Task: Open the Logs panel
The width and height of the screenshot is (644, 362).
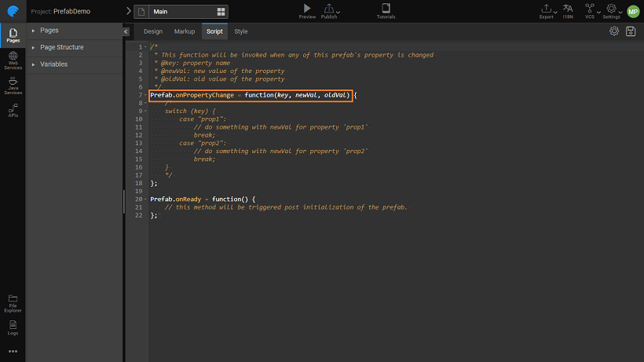Action: coord(13,327)
